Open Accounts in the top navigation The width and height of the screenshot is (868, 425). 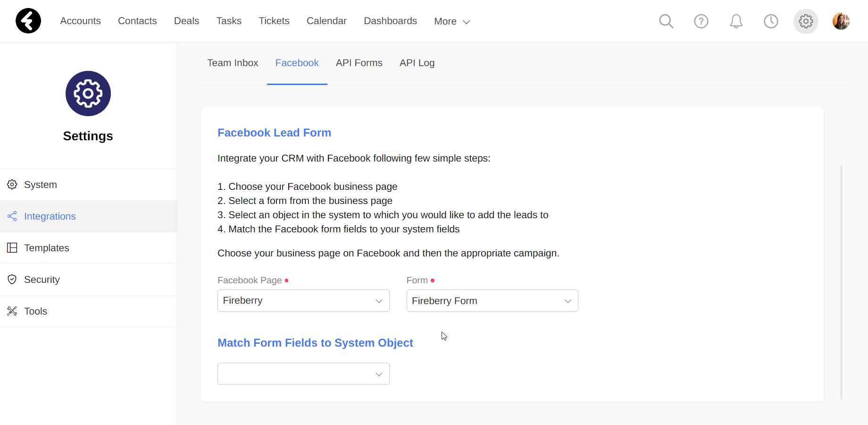click(81, 21)
